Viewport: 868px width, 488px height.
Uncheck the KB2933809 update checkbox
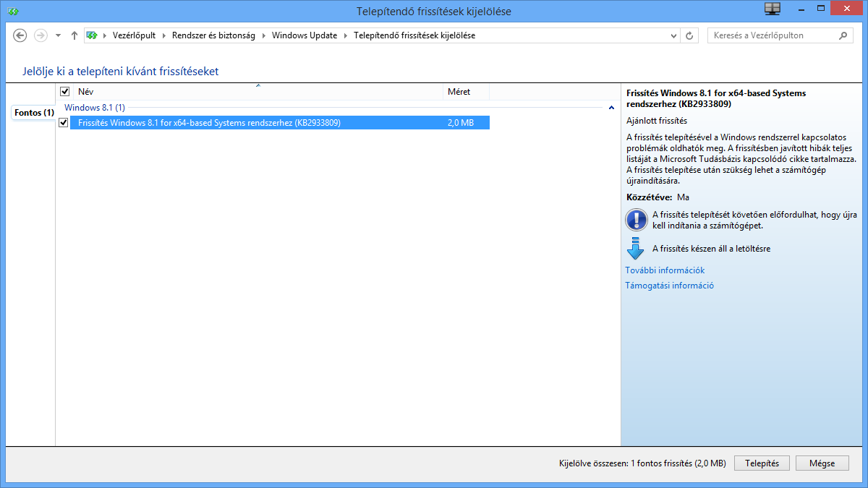click(x=64, y=123)
